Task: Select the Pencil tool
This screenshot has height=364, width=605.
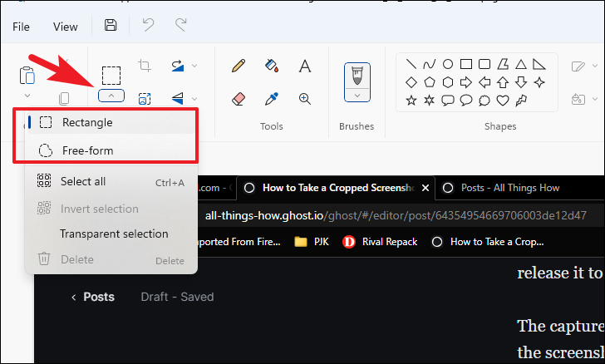Action: [x=239, y=66]
